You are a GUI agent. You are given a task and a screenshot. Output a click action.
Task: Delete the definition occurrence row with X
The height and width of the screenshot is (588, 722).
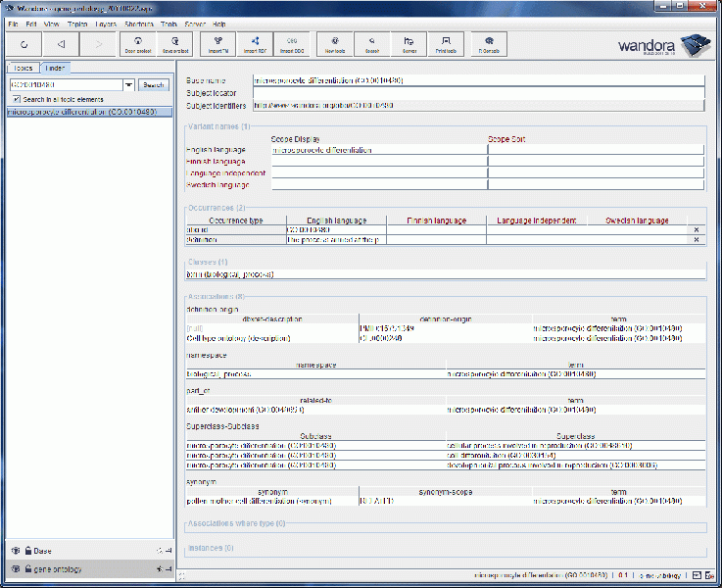click(696, 239)
